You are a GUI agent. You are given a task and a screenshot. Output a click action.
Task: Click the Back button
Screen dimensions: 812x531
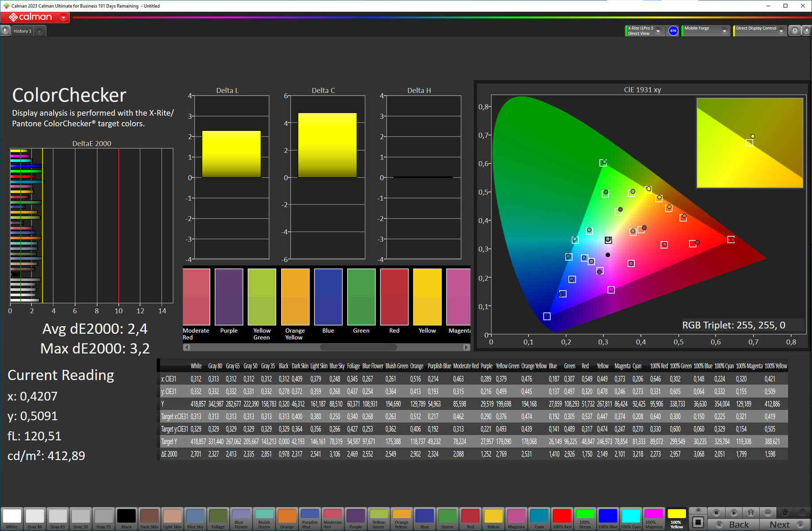tap(733, 524)
